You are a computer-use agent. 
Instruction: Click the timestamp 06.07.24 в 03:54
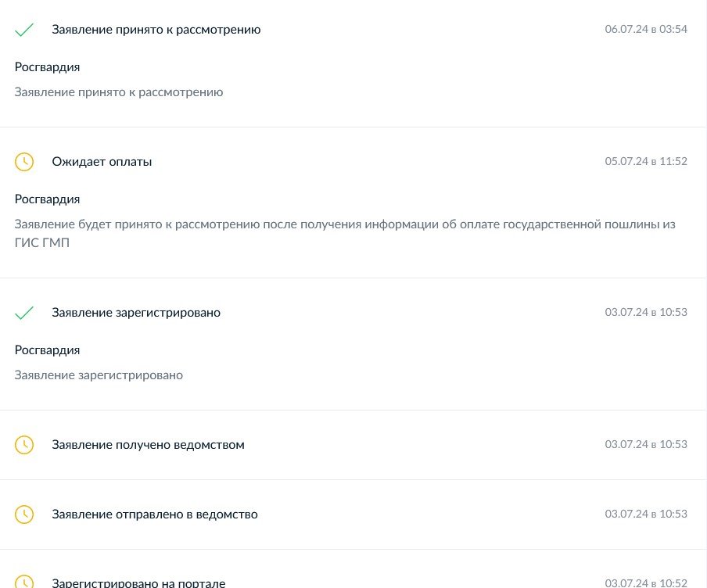coord(646,30)
